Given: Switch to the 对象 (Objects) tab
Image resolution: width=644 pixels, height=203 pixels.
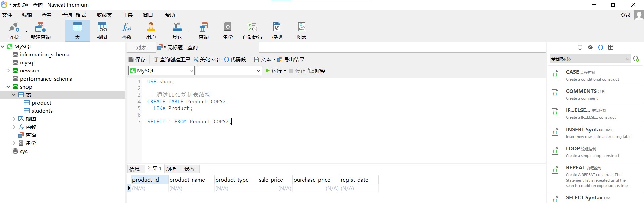Looking at the screenshot, I should point(141,48).
